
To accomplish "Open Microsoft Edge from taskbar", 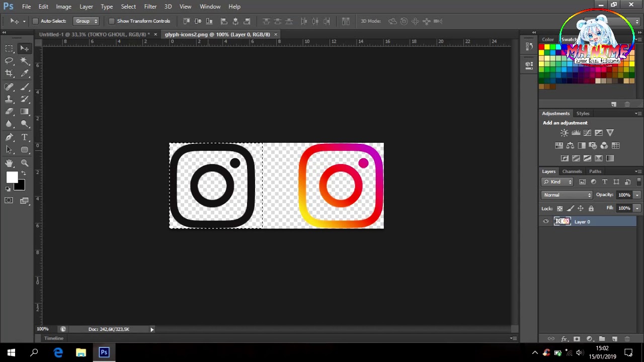I will [x=58, y=352].
